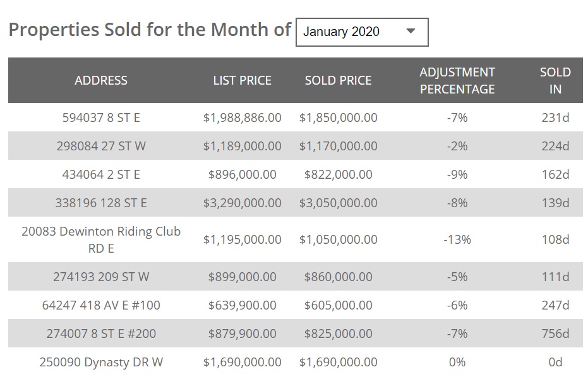Click the LIST PRICE column header
The image size is (588, 391).
(242, 80)
